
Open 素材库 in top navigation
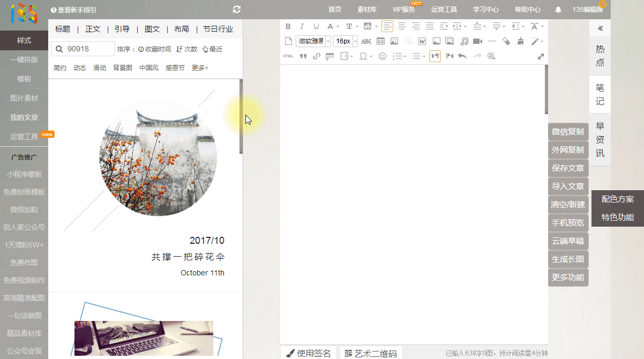[x=366, y=10]
